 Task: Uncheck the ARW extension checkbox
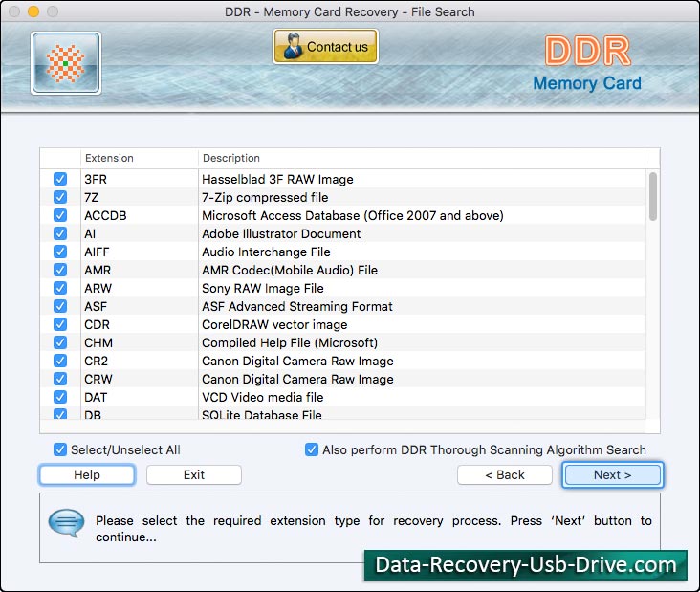(60, 288)
